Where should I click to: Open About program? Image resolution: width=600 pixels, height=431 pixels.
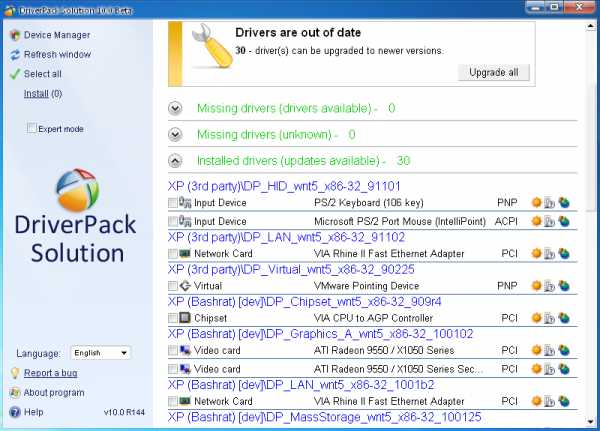(x=54, y=393)
